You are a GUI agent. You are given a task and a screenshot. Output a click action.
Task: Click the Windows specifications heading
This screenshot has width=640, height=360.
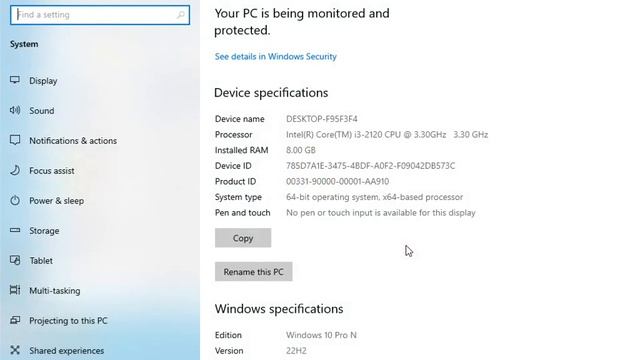pos(279,309)
